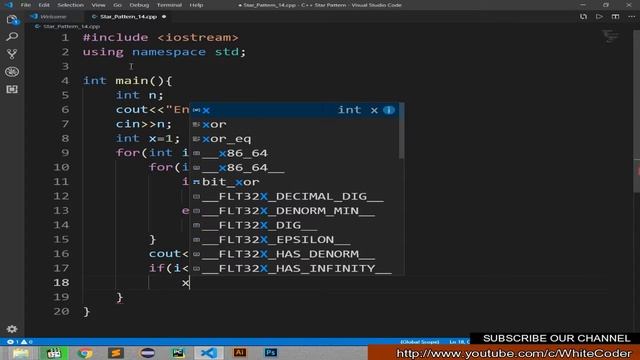The width and height of the screenshot is (640, 360).
Task: Switch to the Welcome tab
Action: (x=53, y=17)
